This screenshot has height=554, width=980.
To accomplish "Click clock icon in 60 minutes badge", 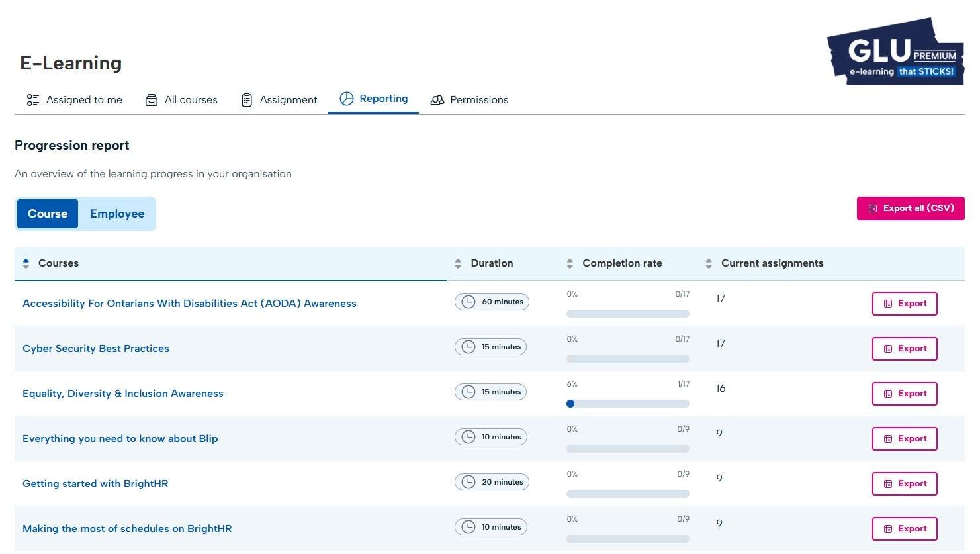I will (x=468, y=302).
